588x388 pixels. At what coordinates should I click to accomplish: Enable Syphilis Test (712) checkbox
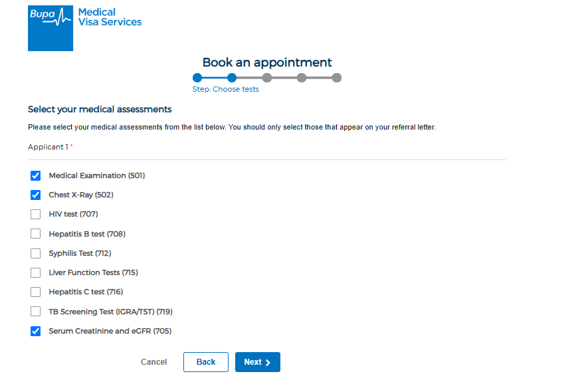[36, 253]
